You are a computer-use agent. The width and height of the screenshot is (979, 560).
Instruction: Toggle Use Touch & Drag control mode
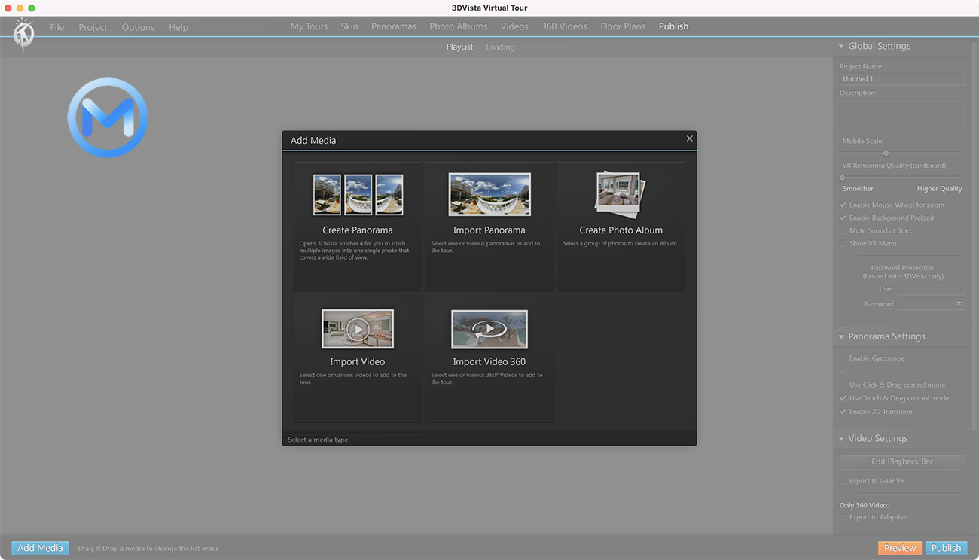(x=843, y=398)
